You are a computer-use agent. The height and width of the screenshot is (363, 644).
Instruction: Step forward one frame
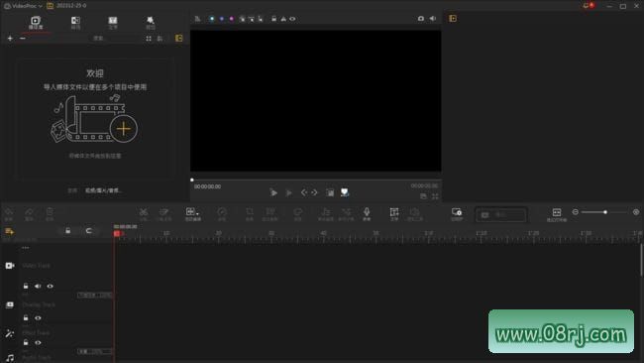(315, 192)
